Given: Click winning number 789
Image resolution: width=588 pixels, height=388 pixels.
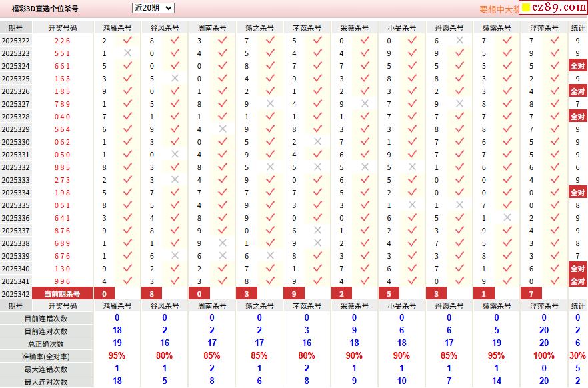Looking at the screenshot, I should pos(62,104).
